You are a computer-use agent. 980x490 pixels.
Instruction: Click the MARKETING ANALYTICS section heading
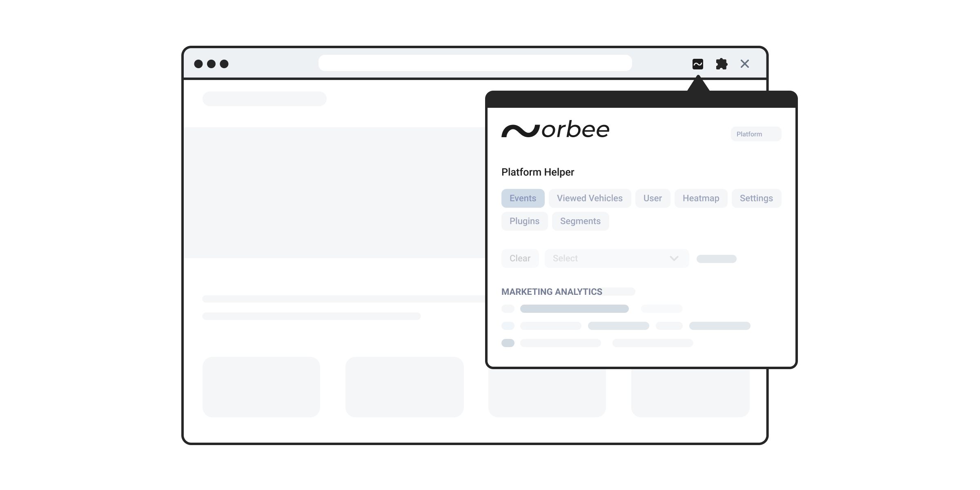point(552,292)
